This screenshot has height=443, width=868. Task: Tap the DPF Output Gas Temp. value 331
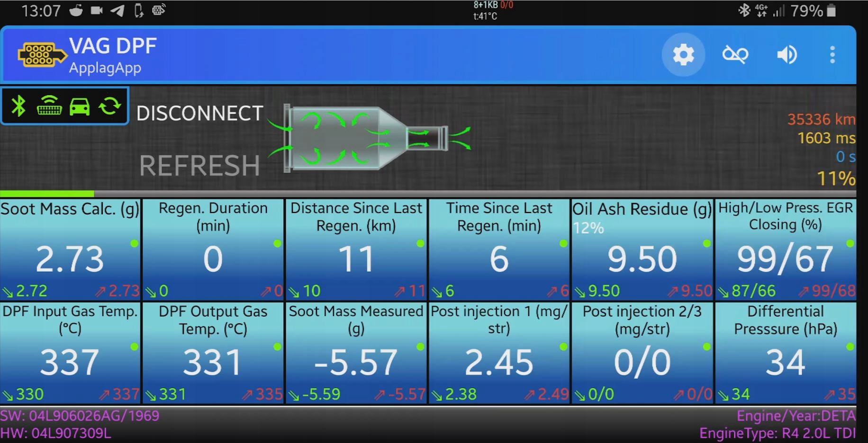(x=213, y=363)
